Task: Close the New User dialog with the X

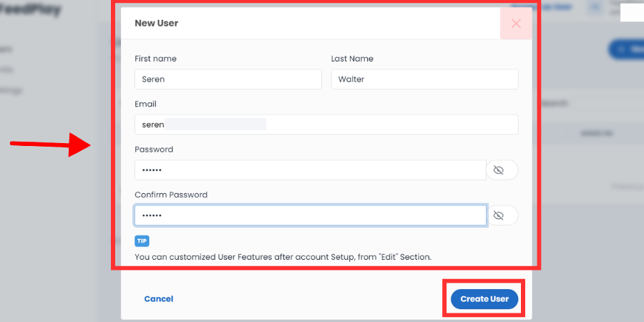Action: (x=516, y=24)
